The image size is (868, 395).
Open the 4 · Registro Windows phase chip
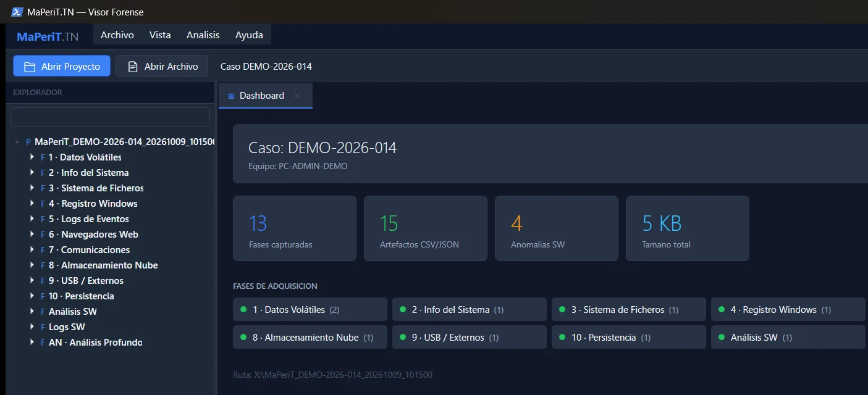(x=788, y=309)
